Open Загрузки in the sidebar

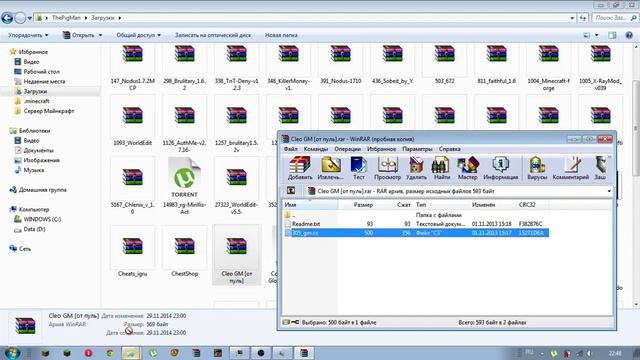[35, 91]
